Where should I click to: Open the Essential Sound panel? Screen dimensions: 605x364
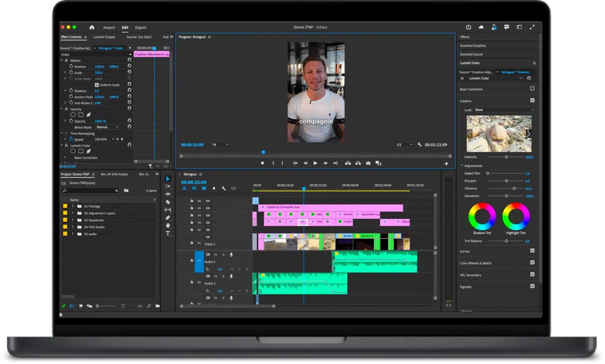pos(471,54)
